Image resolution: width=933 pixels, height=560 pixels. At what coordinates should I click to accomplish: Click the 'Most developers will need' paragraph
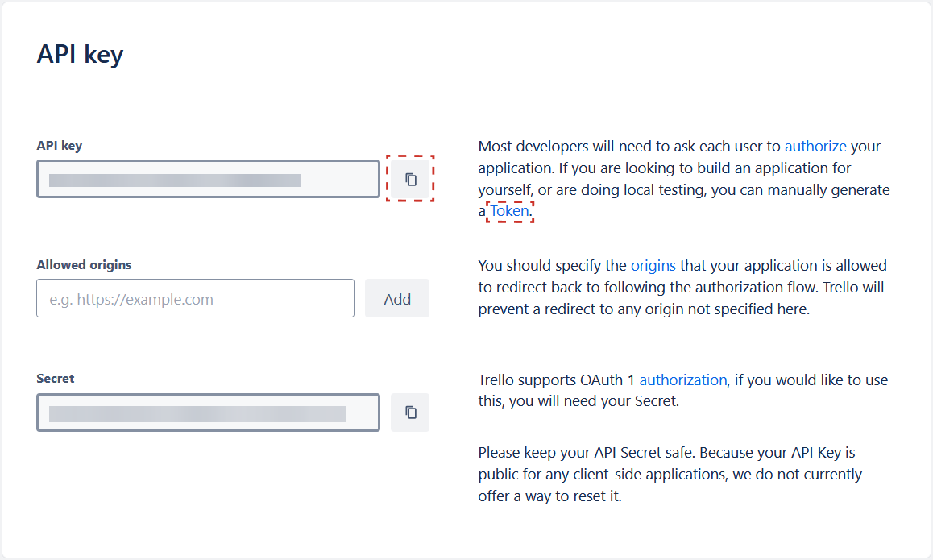(684, 179)
